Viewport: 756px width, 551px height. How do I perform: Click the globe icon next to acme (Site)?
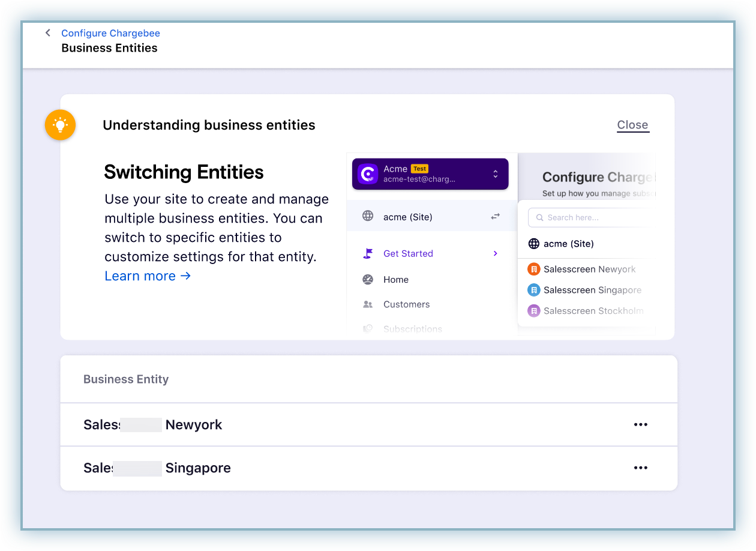pos(368,216)
